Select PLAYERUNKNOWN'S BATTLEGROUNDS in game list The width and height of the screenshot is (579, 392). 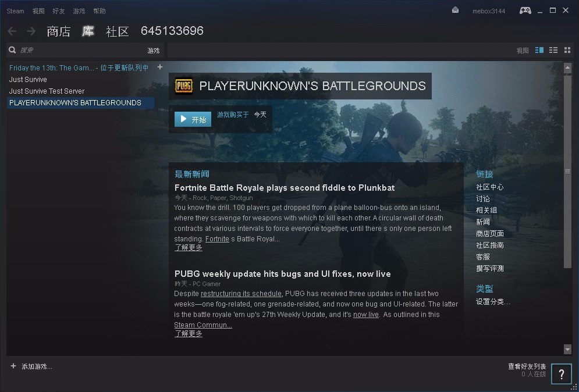[x=80, y=102]
